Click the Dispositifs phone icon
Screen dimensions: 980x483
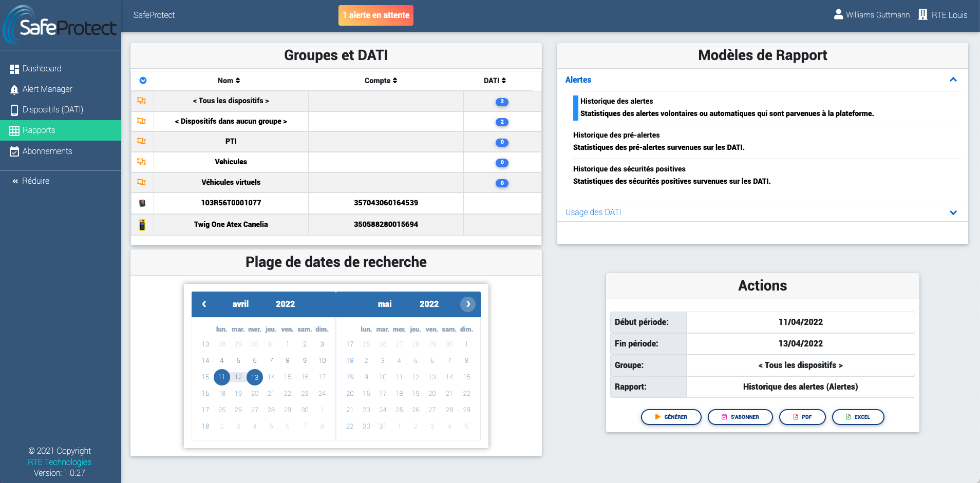(x=14, y=110)
